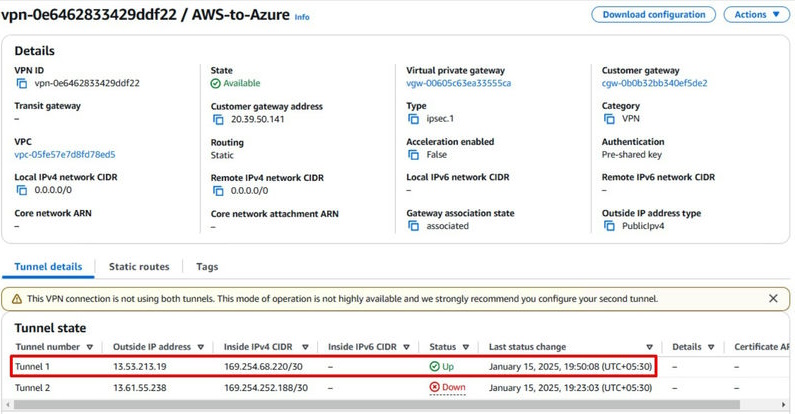The width and height of the screenshot is (795, 414).
Task: Sort by Tunnel number column
Action: coord(90,348)
